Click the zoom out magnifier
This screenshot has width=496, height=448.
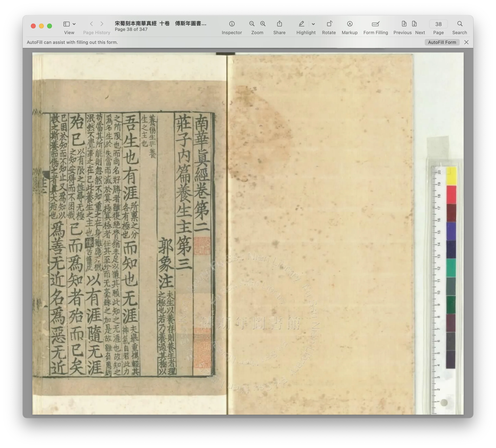tap(252, 24)
